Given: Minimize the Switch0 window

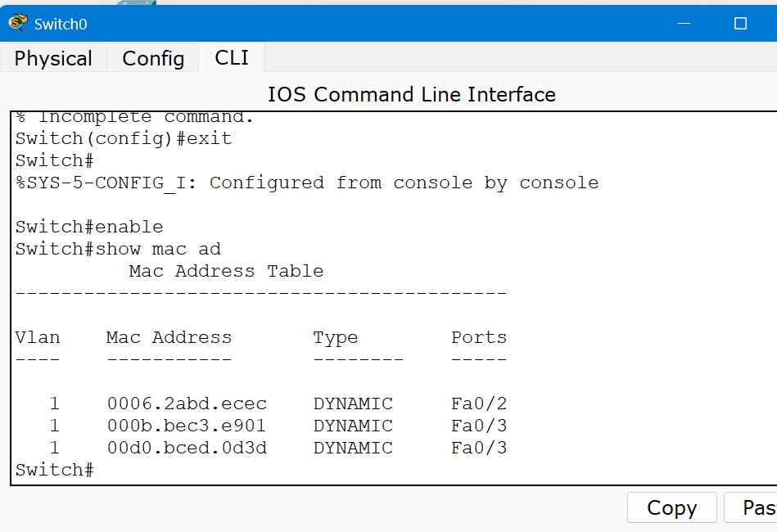Looking at the screenshot, I should click(x=684, y=24).
